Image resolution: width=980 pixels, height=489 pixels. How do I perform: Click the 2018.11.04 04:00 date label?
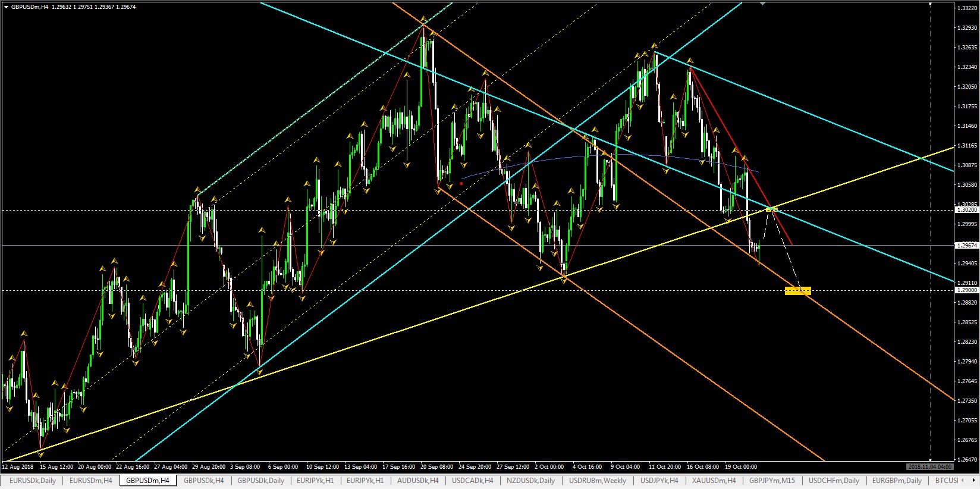pos(929,467)
